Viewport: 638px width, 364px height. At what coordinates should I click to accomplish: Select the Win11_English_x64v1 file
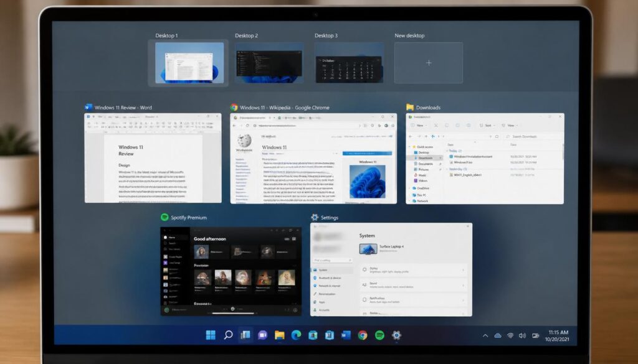pos(466,175)
